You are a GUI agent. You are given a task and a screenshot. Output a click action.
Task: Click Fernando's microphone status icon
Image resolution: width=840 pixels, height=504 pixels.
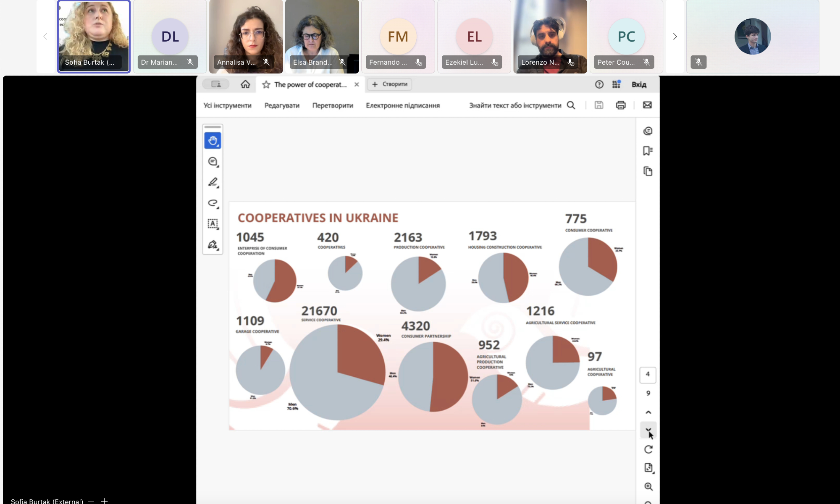point(419,62)
